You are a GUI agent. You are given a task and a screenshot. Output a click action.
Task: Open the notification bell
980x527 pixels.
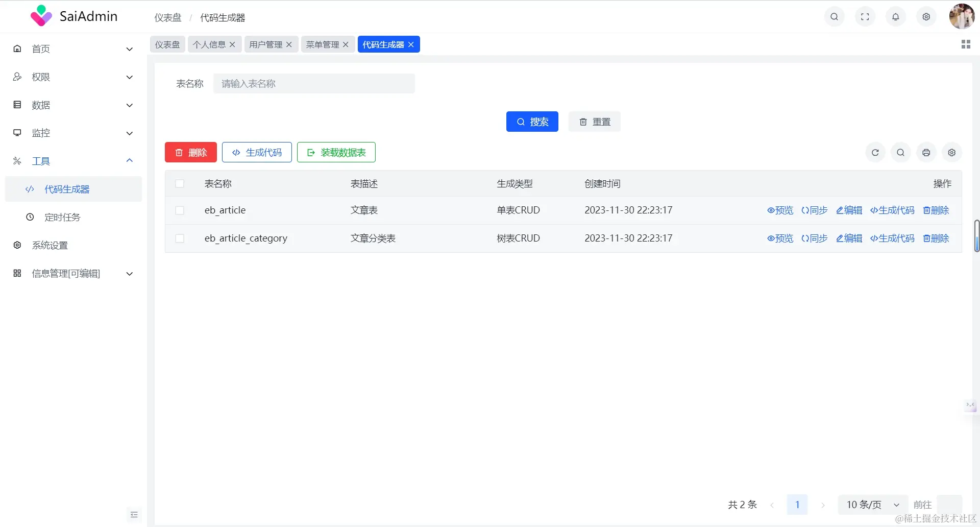click(895, 16)
